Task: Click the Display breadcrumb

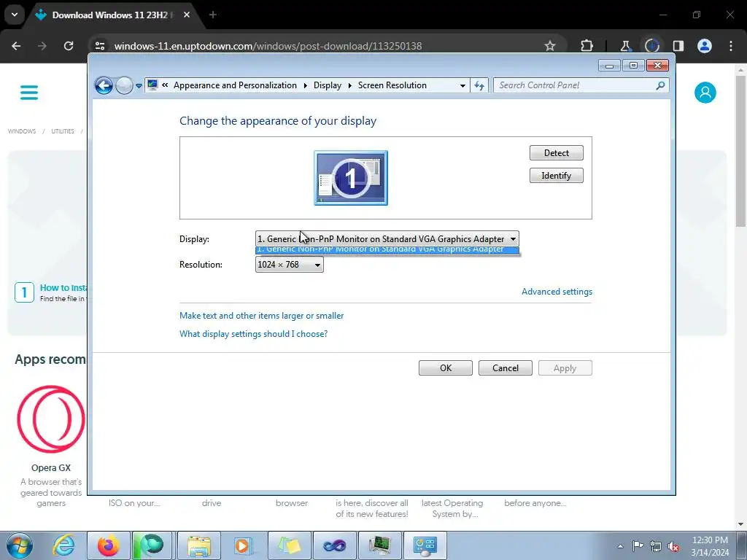Action: (x=328, y=85)
